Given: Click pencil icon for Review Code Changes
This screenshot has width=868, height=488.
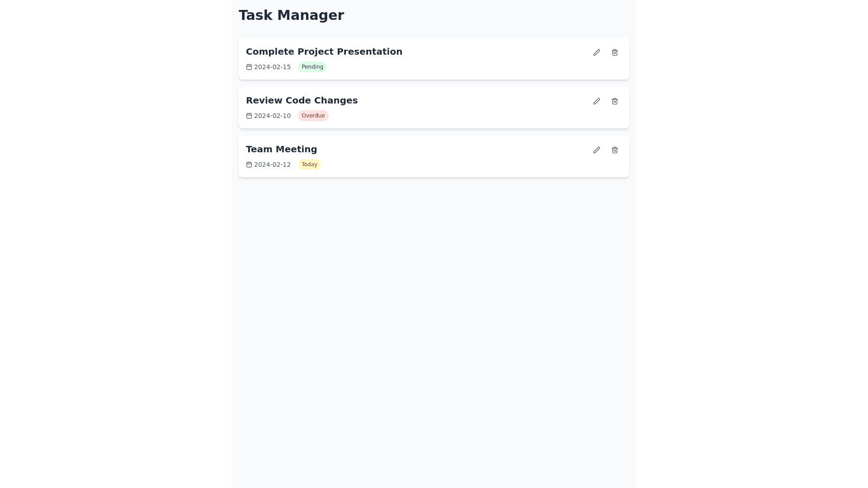Looking at the screenshot, I should [x=596, y=101].
